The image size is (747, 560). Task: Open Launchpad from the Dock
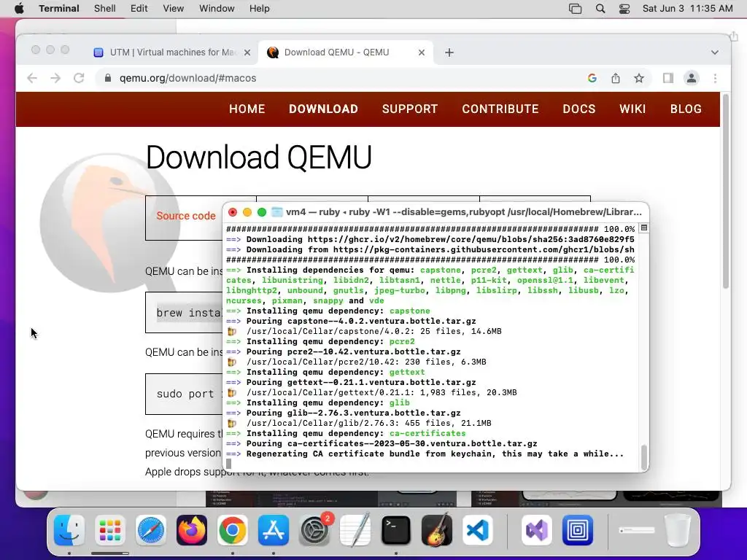tap(110, 530)
